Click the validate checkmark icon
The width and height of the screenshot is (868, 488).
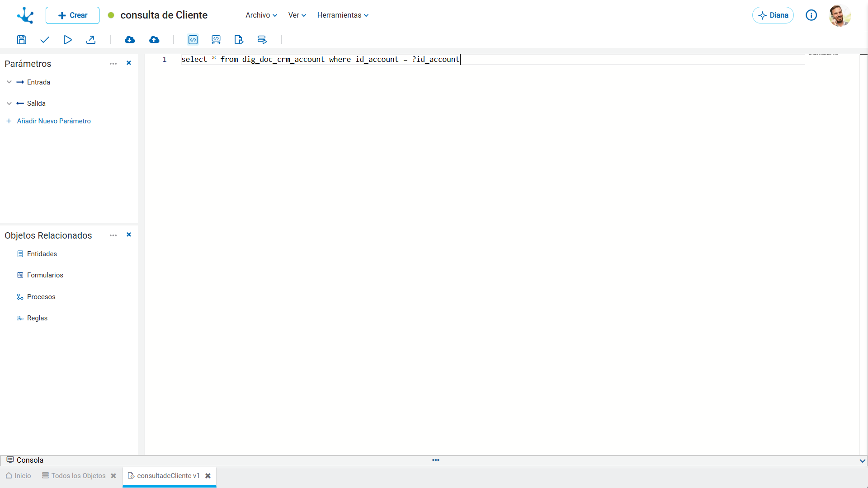point(44,40)
